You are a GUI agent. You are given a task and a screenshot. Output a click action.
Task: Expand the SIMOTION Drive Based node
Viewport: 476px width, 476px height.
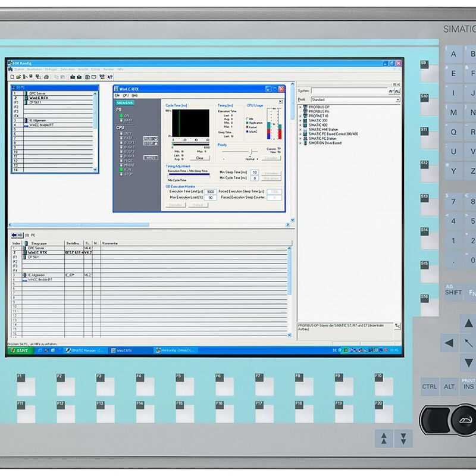coord(300,143)
